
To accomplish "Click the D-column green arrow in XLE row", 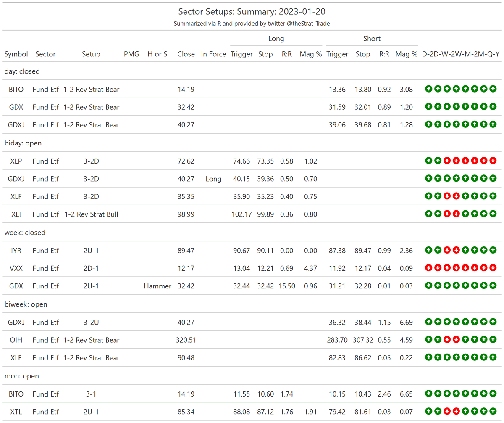I will point(428,357).
